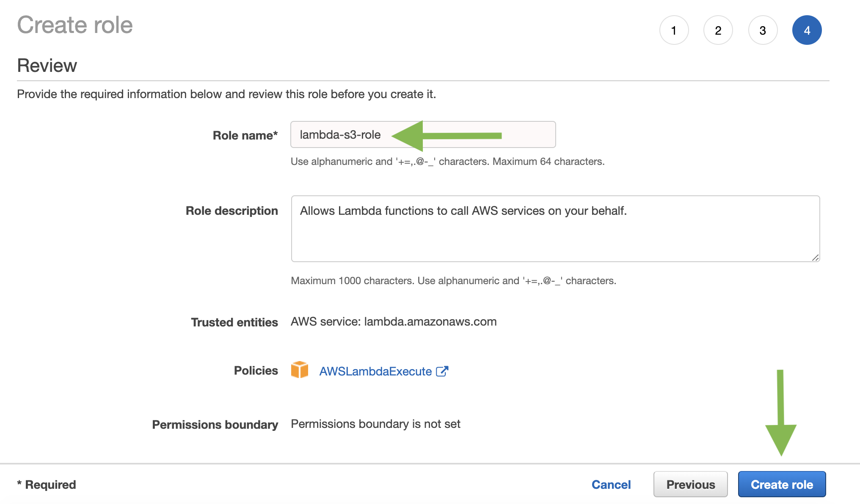Image resolution: width=860 pixels, height=504 pixels.
Task: Select the lambda.amazonaws.com trusted entity text
Action: pos(430,322)
